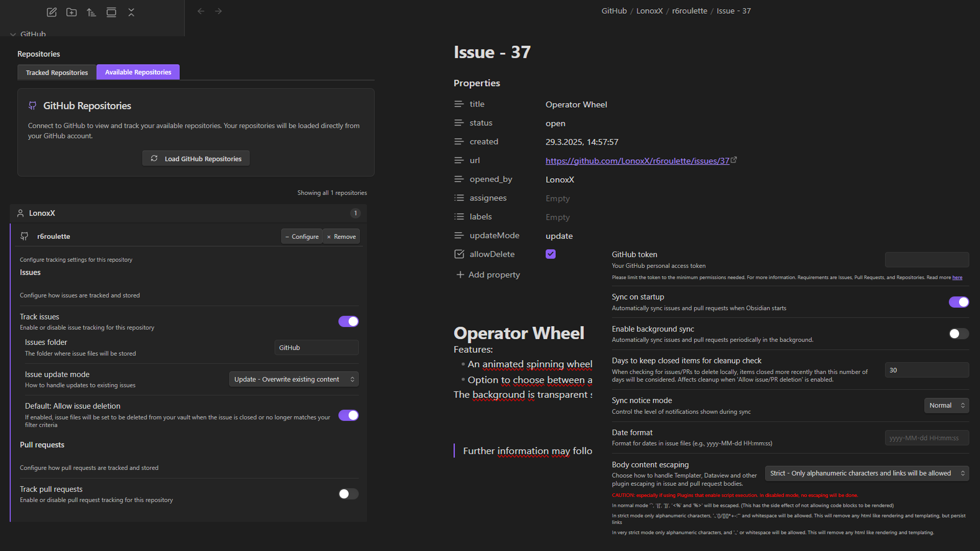
Task: Click the GitHub icon next to r6roulette
Action: pyautogui.click(x=24, y=236)
